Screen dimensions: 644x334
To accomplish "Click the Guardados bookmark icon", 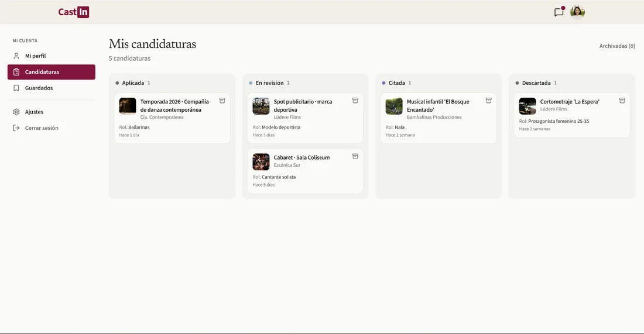I will coord(16,88).
